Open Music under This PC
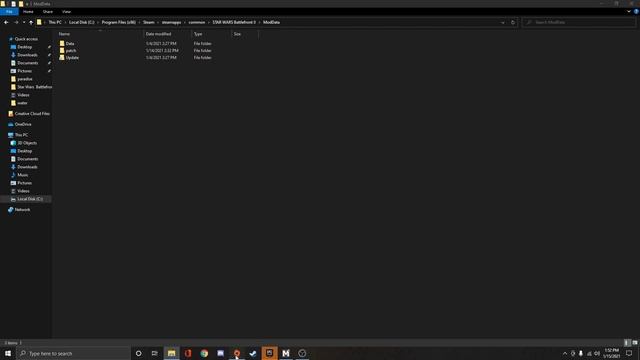The width and height of the screenshot is (640, 360). [22, 175]
